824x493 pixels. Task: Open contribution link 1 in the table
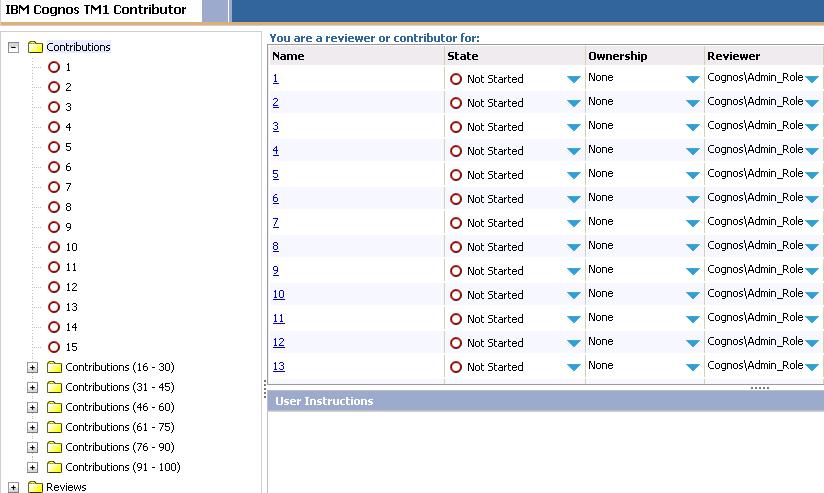[x=275, y=79]
